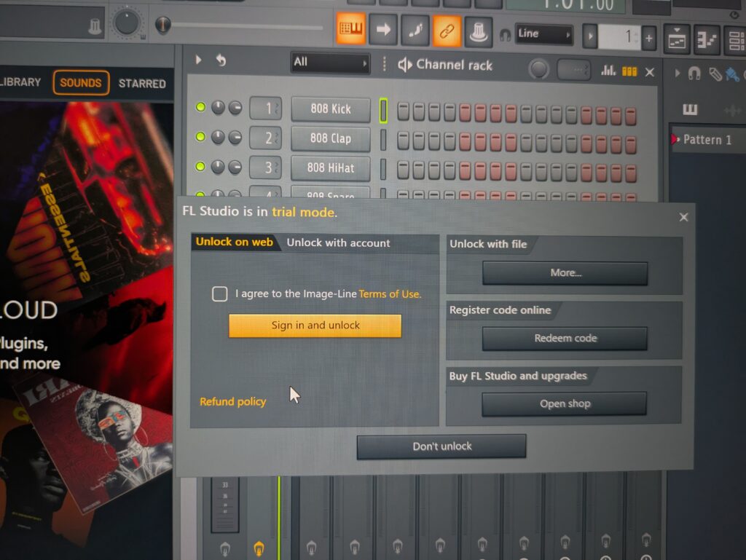Select the playlist pencil draw tool

coord(715,74)
